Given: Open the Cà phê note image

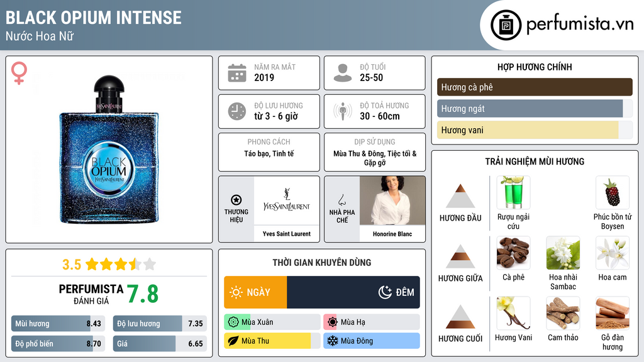Looking at the screenshot, I should (513, 253).
